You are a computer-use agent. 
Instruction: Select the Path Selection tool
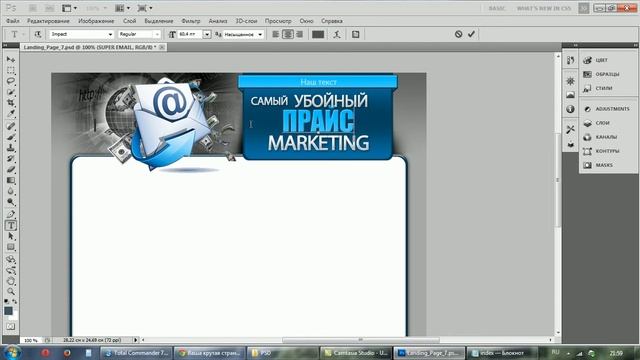(x=11, y=236)
